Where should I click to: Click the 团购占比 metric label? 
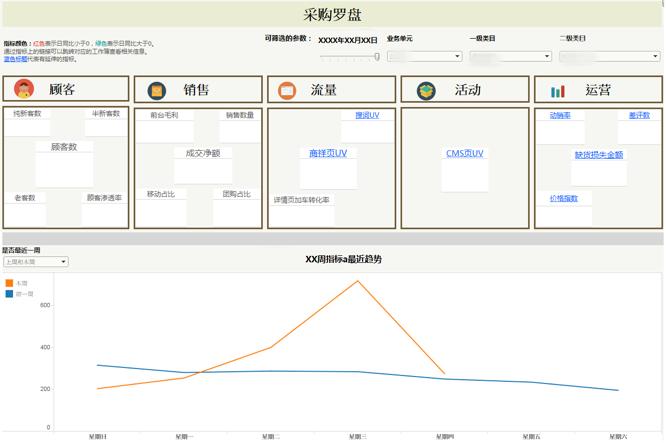(x=236, y=194)
